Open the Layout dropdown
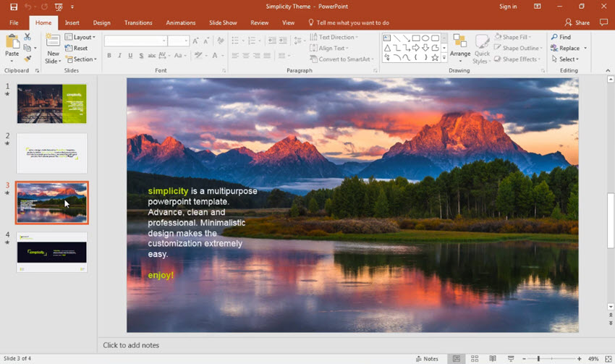The width and height of the screenshot is (615, 364). [80, 37]
